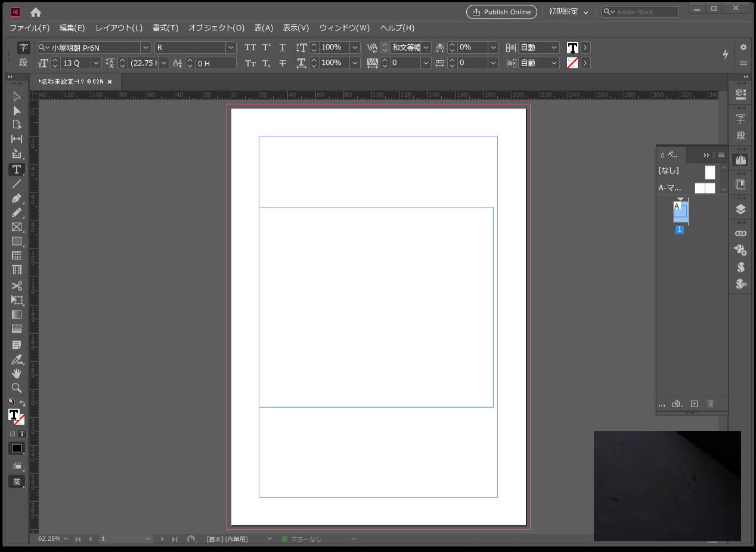Open the ファイル(F) menu
The width and height of the screenshot is (756, 552).
pos(30,28)
